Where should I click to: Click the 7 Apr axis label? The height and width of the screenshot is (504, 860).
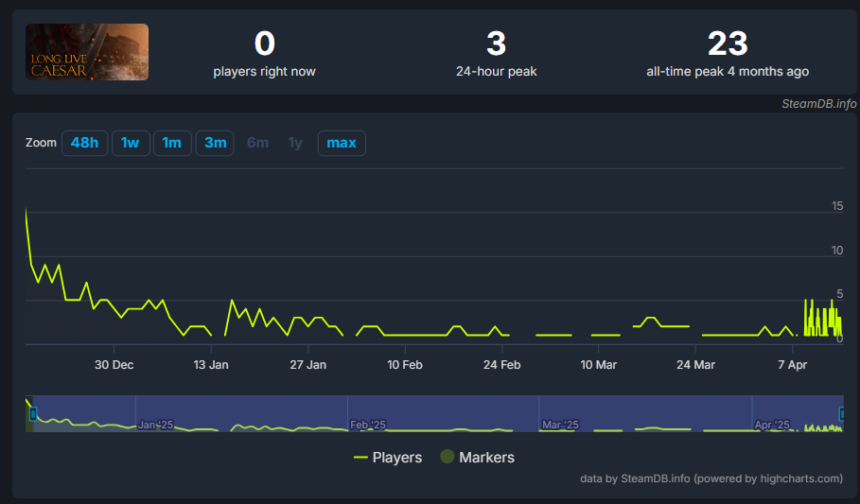[793, 365]
